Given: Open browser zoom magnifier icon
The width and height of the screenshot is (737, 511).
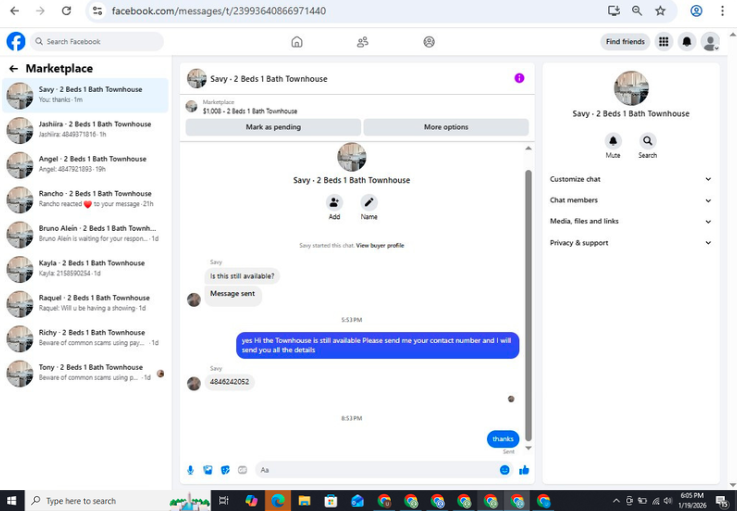Looking at the screenshot, I should (x=637, y=11).
